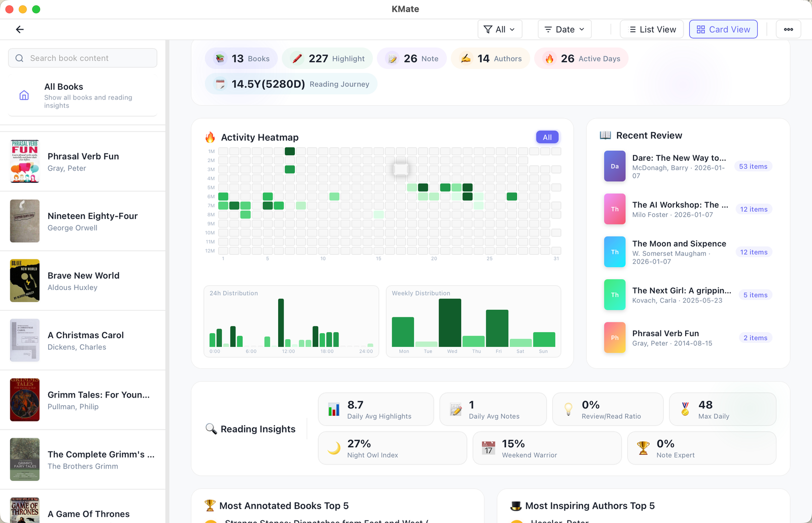Toggle the All filter on Activity Heatmap
The image size is (812, 523).
click(x=547, y=137)
